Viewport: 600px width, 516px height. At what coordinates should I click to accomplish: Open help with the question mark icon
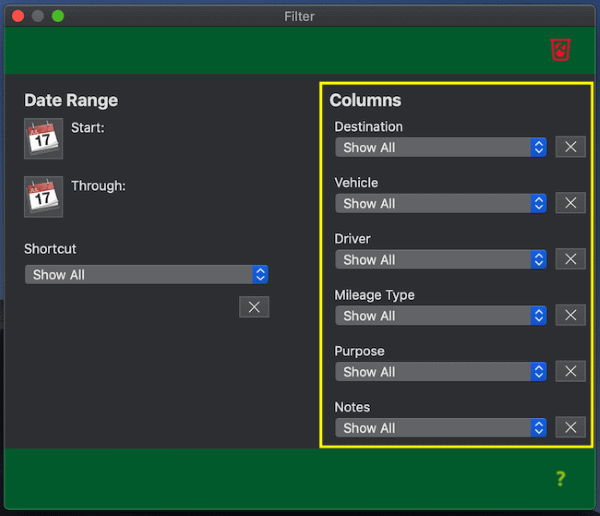tap(560, 479)
